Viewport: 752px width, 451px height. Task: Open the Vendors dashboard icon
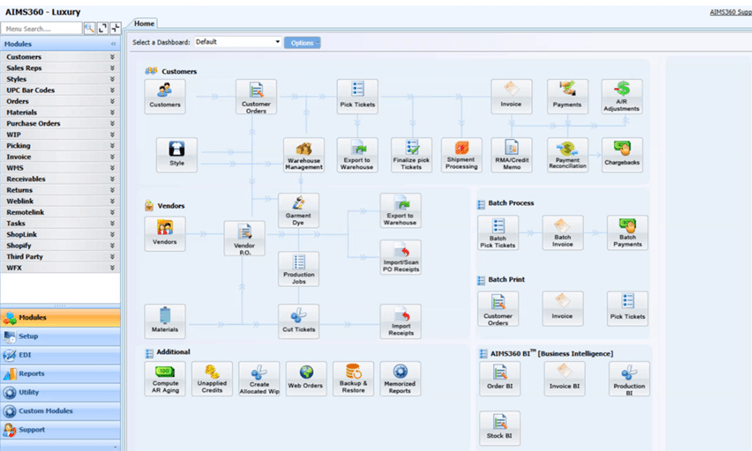(165, 234)
